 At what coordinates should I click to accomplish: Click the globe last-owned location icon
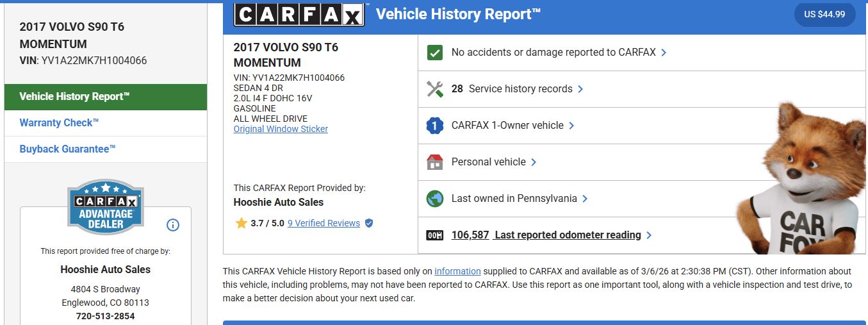pyautogui.click(x=435, y=199)
